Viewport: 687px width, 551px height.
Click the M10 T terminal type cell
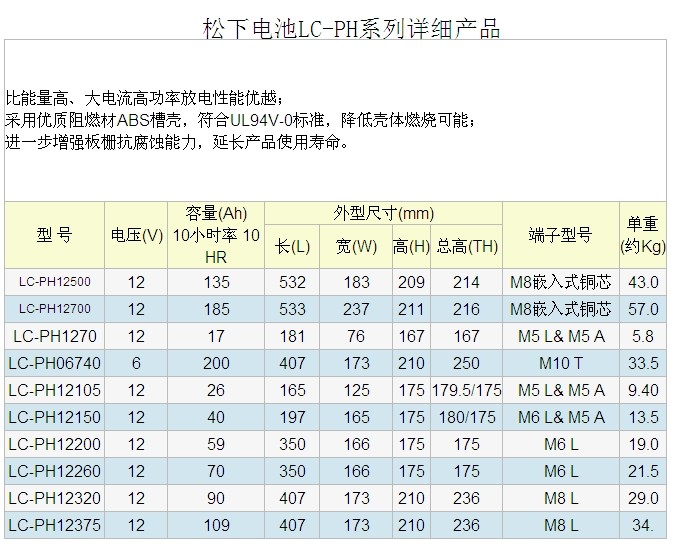pyautogui.click(x=560, y=363)
